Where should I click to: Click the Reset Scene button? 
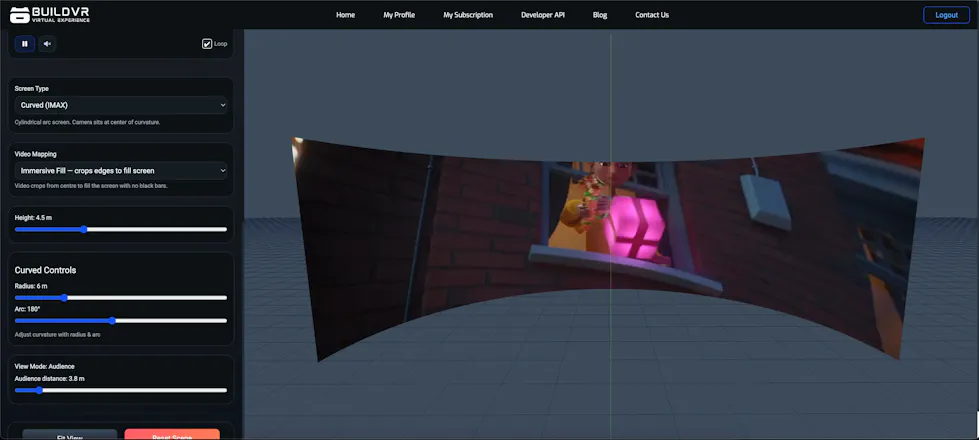(172, 434)
